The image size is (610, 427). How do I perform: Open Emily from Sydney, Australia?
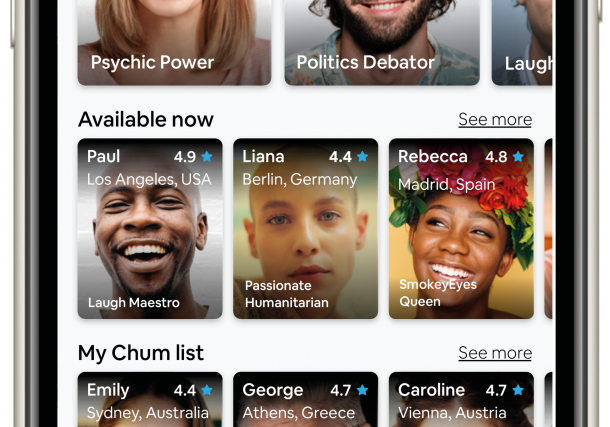[x=150, y=399]
